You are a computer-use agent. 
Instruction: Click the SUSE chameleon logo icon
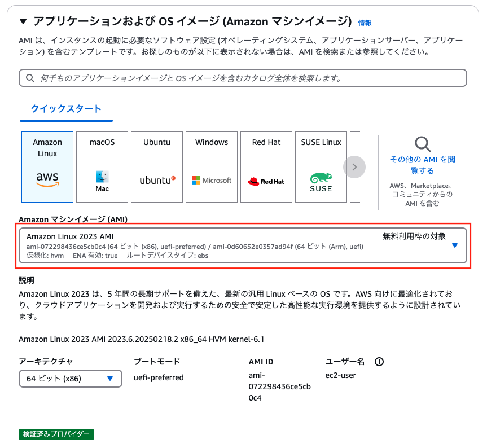tap(321, 182)
